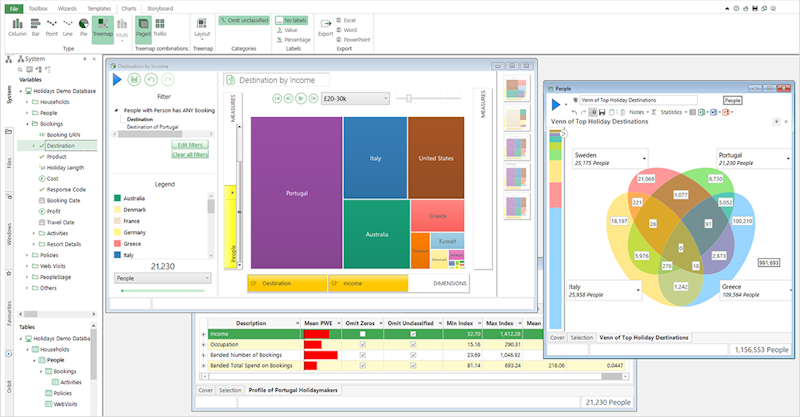Screen dimensions: 800x417
Task: Switch to the Storyboard ribbon tab
Action: 160,9
